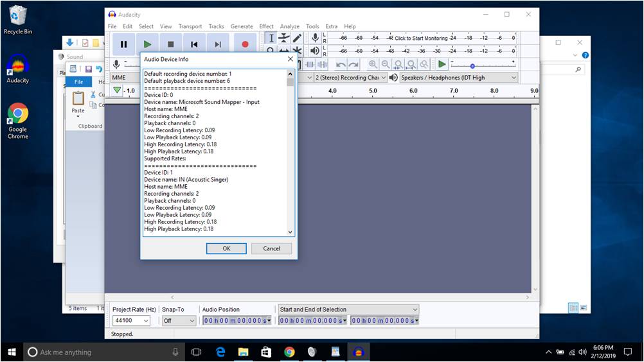Click the Redo arrow icon
This screenshot has width=644, height=362.
353,64
